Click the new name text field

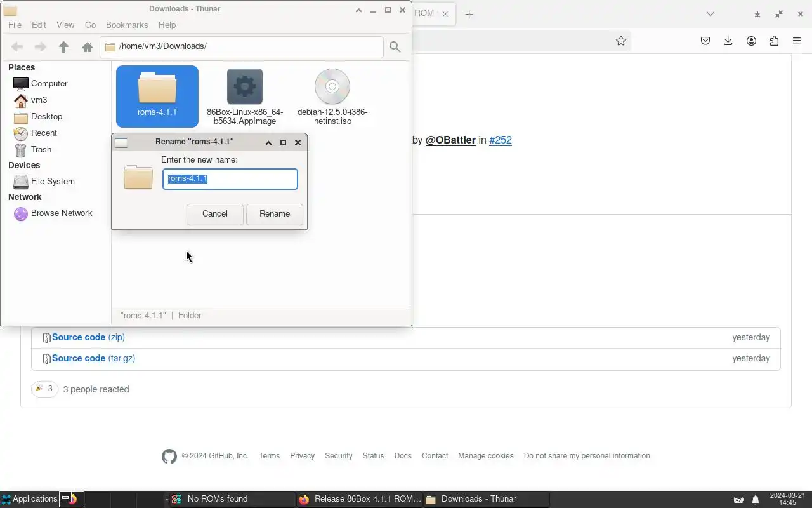coord(230,178)
